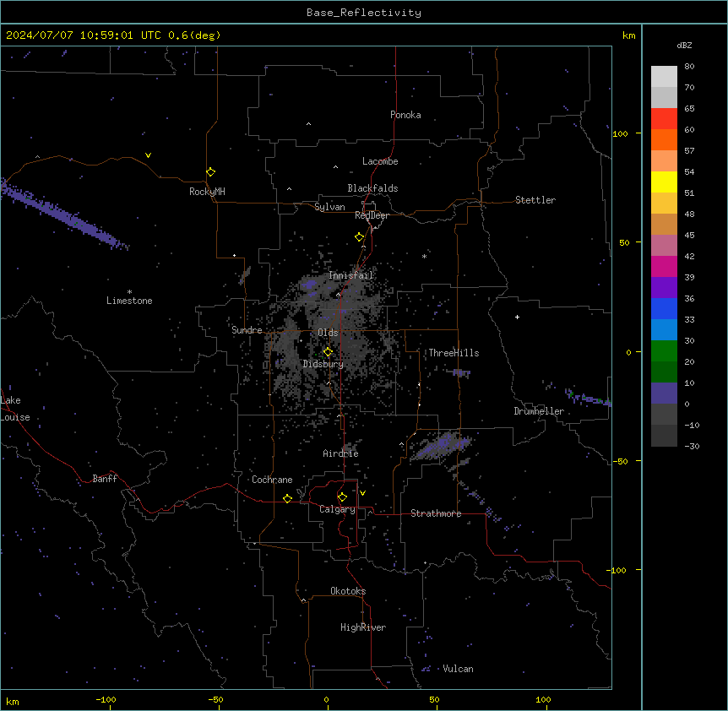Image resolution: width=728 pixels, height=711 pixels.
Task: Click the purple echo streak west of RockyMH
Action: pos(62,214)
